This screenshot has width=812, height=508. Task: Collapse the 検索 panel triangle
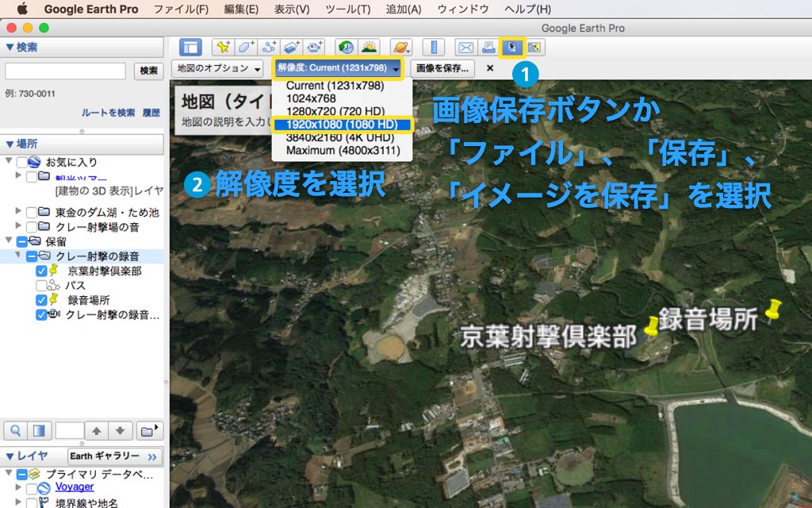coord(10,47)
